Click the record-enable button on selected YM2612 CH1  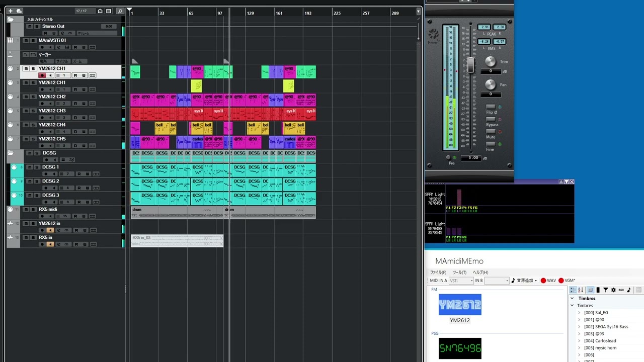tap(42, 75)
